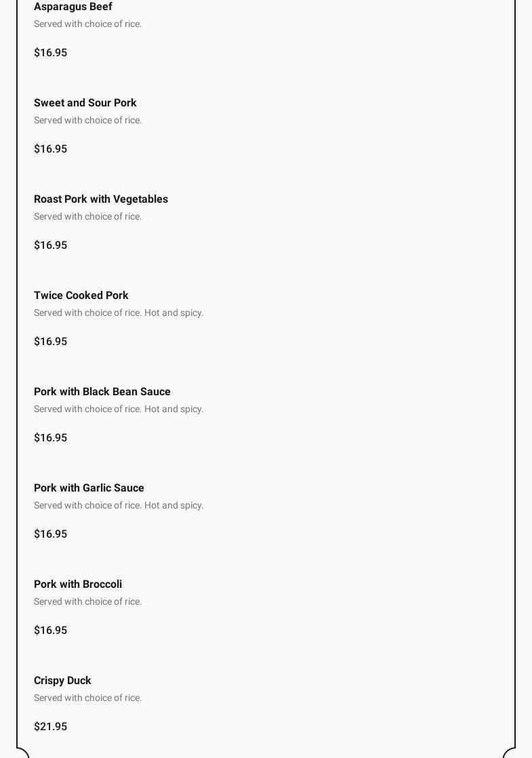Click the description under Twice Cooked Pork
This screenshot has width=532, height=758.
119,313
